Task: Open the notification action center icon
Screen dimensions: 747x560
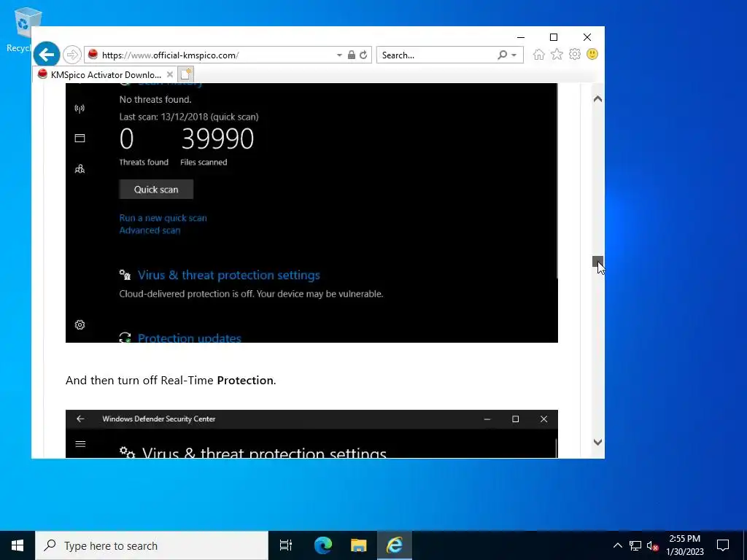Action: (x=723, y=545)
